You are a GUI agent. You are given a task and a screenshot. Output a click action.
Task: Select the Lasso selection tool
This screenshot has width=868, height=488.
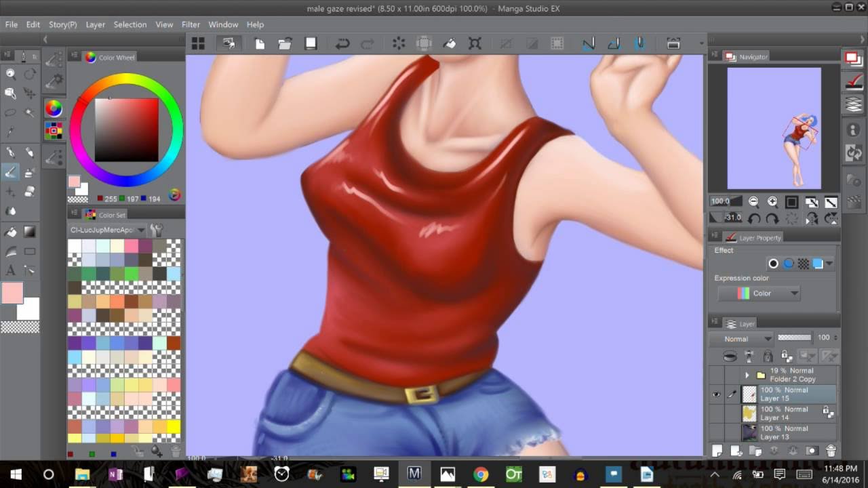pyautogui.click(x=11, y=113)
